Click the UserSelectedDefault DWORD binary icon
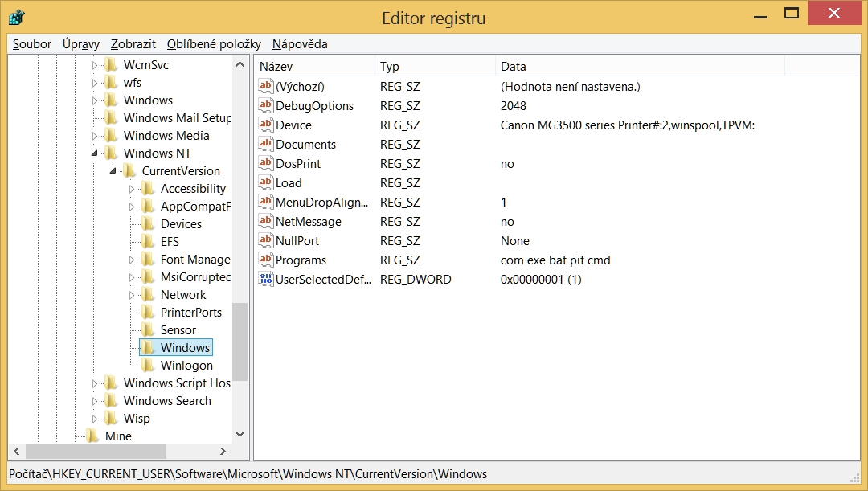This screenshot has width=868, height=491. point(266,280)
